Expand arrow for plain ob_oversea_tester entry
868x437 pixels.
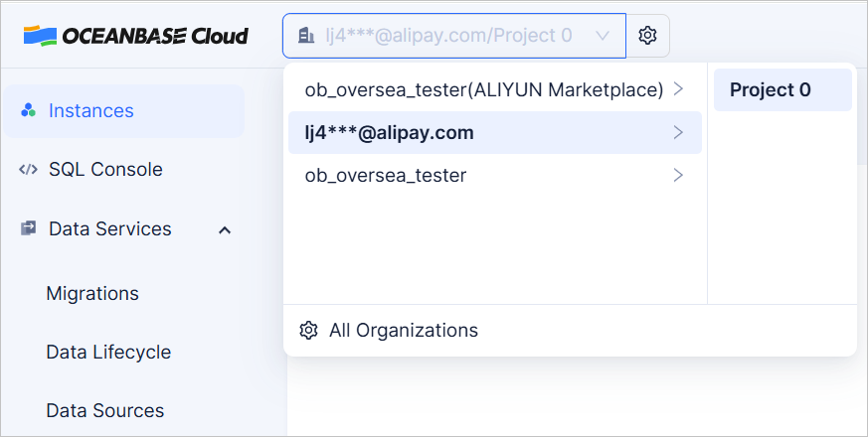pyautogui.click(x=678, y=176)
